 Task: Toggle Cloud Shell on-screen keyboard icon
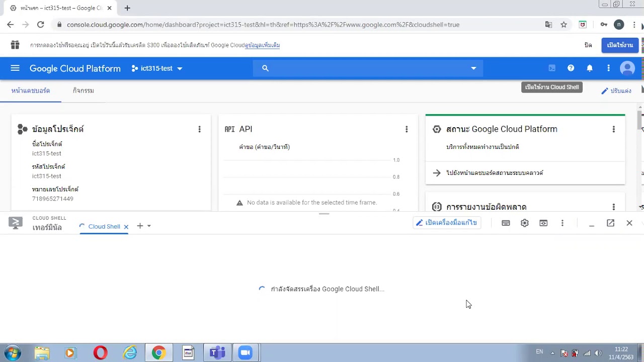point(506,223)
